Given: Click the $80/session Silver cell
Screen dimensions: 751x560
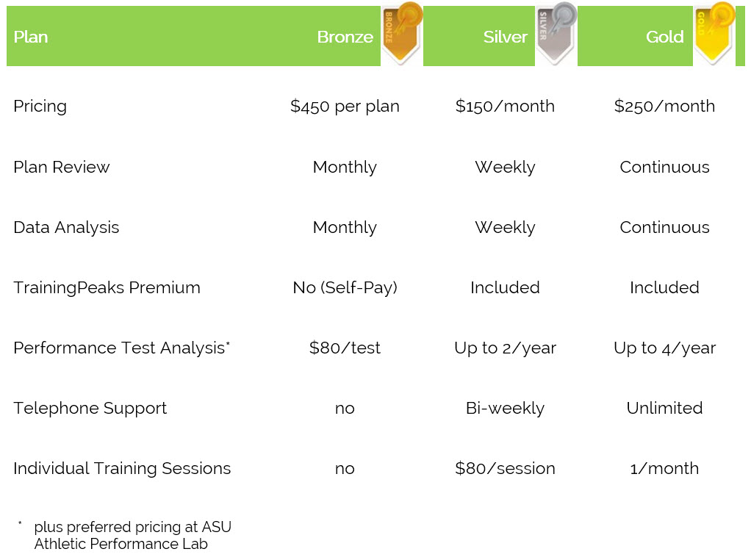Looking at the screenshot, I should [x=505, y=468].
